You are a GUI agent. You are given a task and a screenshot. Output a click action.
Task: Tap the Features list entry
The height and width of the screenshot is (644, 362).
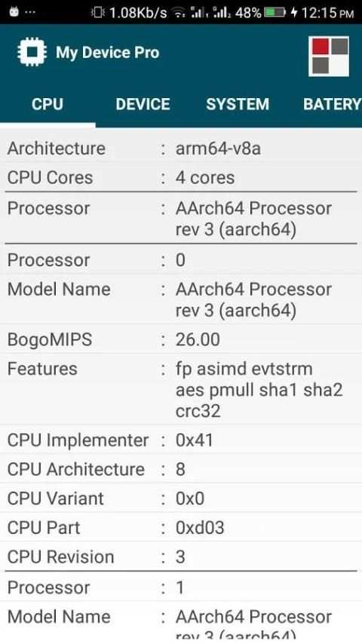[181, 390]
